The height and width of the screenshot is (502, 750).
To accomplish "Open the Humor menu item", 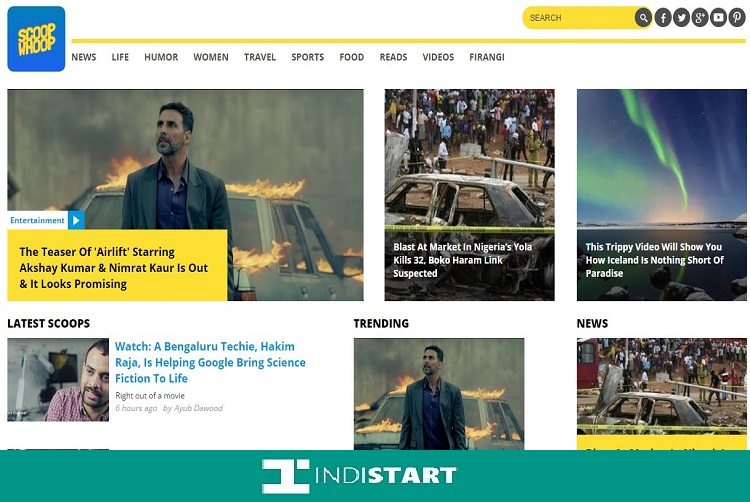I will pyautogui.click(x=161, y=57).
